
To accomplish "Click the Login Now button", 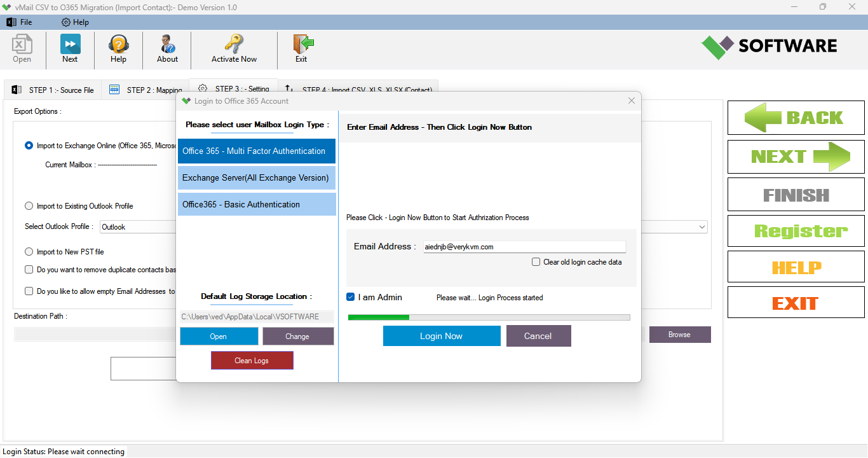I will [x=442, y=336].
